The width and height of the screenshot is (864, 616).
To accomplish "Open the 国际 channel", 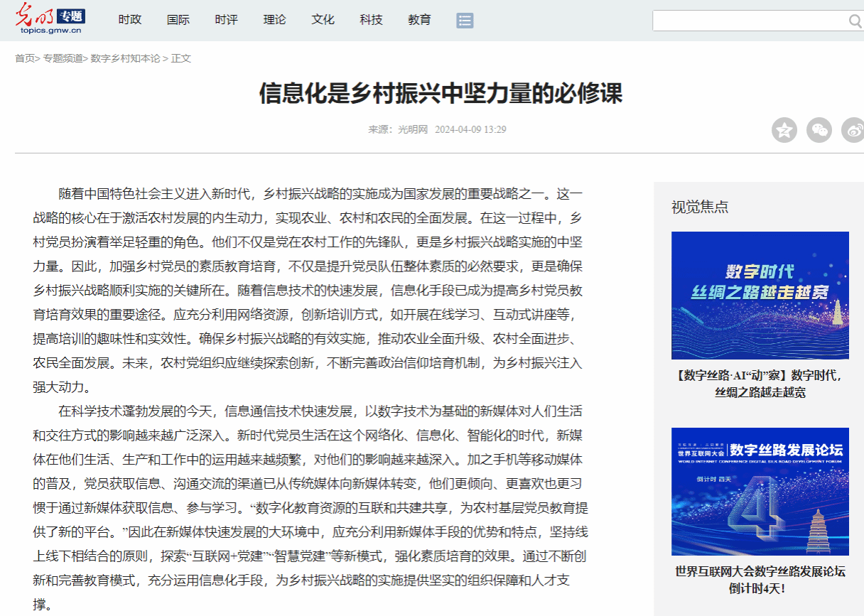I will tap(178, 20).
